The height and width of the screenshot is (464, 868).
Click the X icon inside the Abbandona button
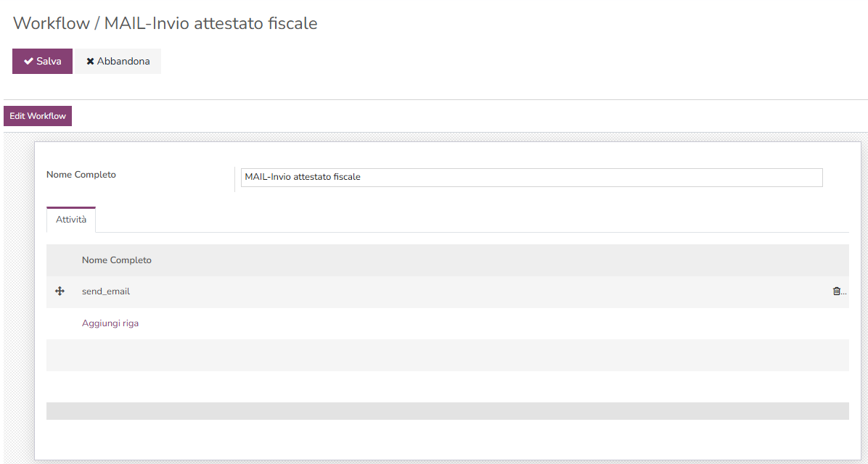(x=91, y=61)
